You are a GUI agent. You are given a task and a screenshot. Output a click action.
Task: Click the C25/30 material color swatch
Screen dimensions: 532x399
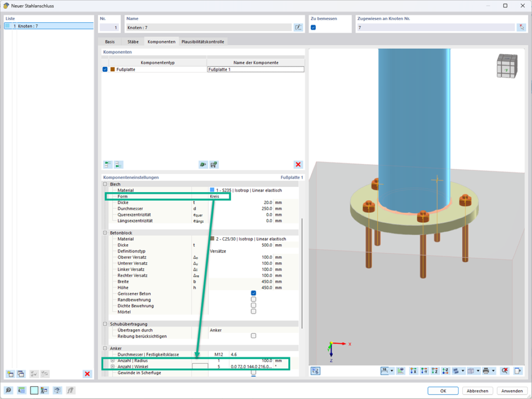212,239
